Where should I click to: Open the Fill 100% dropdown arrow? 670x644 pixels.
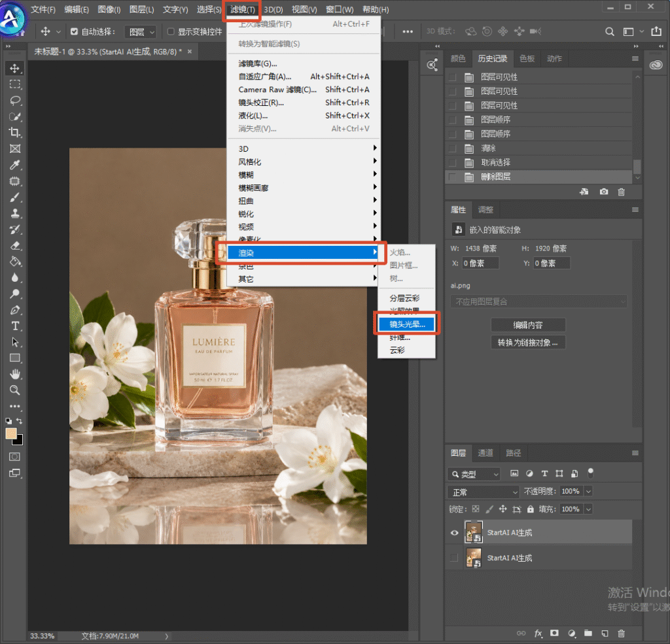click(x=588, y=509)
